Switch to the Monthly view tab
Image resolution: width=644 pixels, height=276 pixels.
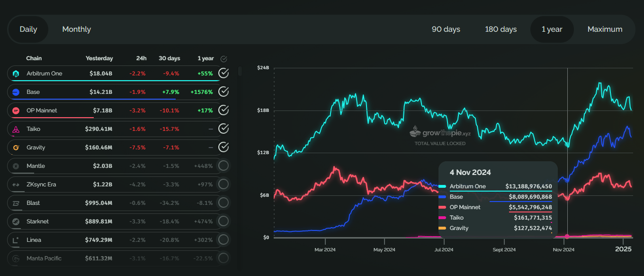tap(76, 29)
